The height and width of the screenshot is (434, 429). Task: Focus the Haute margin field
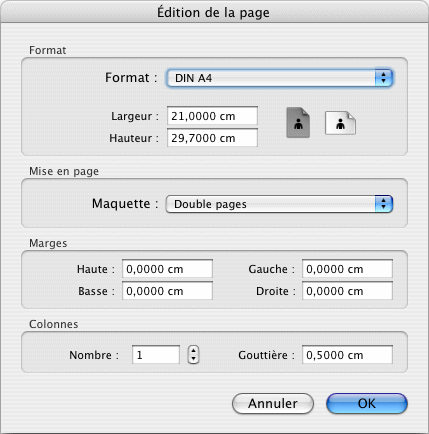point(167,269)
